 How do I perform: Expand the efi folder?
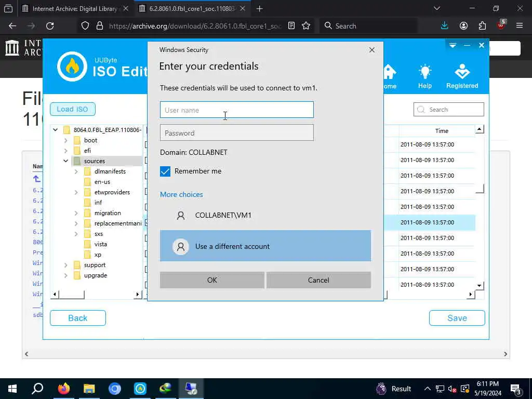pyautogui.click(x=66, y=151)
